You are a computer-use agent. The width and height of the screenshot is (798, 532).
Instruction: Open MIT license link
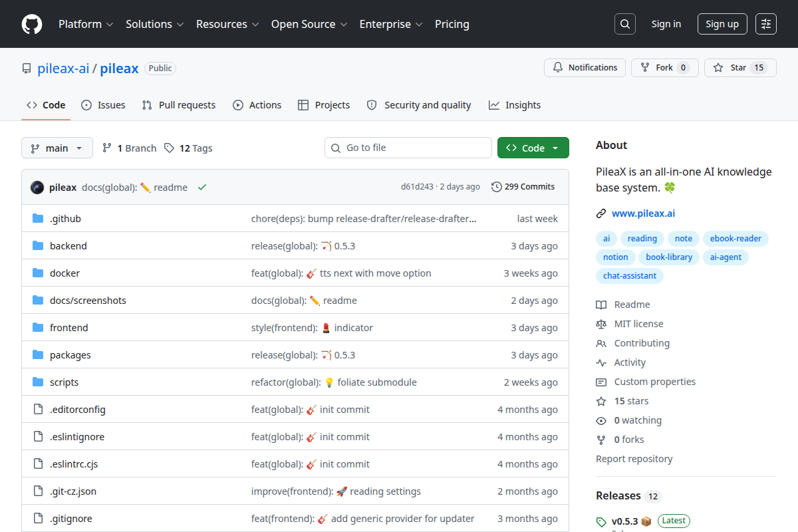point(629,324)
